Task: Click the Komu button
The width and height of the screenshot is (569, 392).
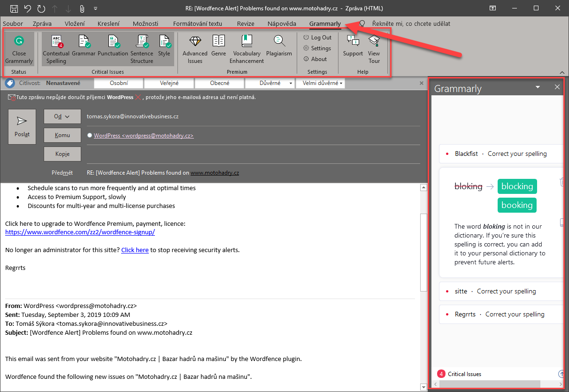Action: point(62,135)
